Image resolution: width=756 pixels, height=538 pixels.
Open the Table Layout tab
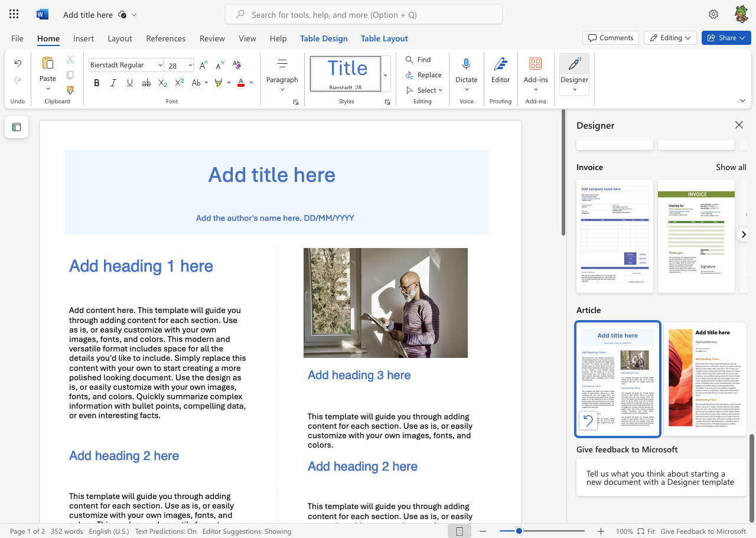pyautogui.click(x=384, y=38)
